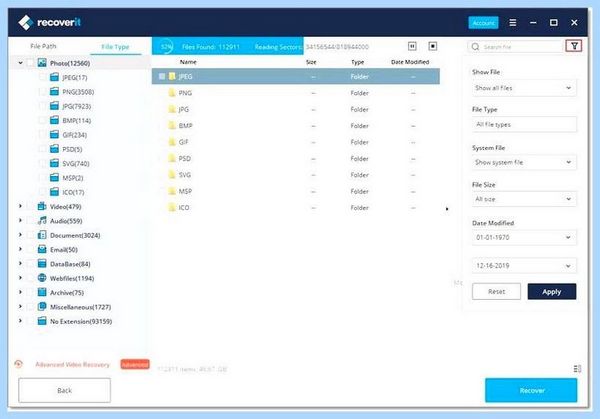This screenshot has height=419, width=600.
Task: Click the Document category icon
Action: pos(42,235)
